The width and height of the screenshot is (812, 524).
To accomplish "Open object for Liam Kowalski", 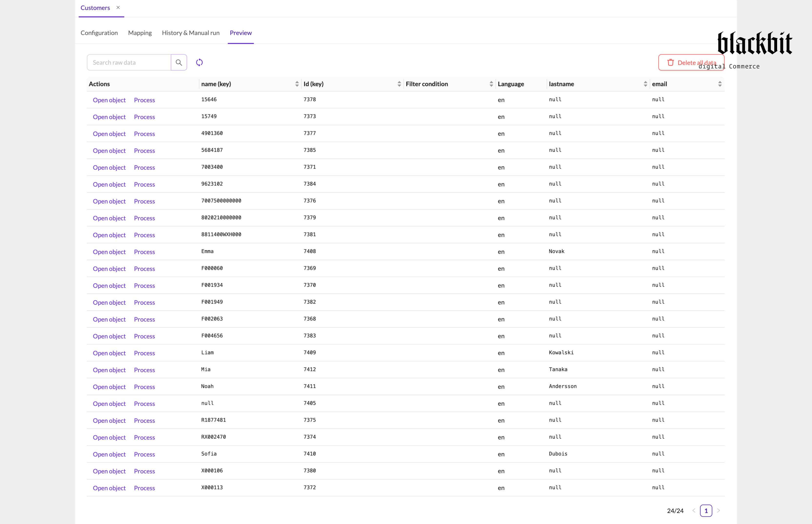I will (109, 353).
